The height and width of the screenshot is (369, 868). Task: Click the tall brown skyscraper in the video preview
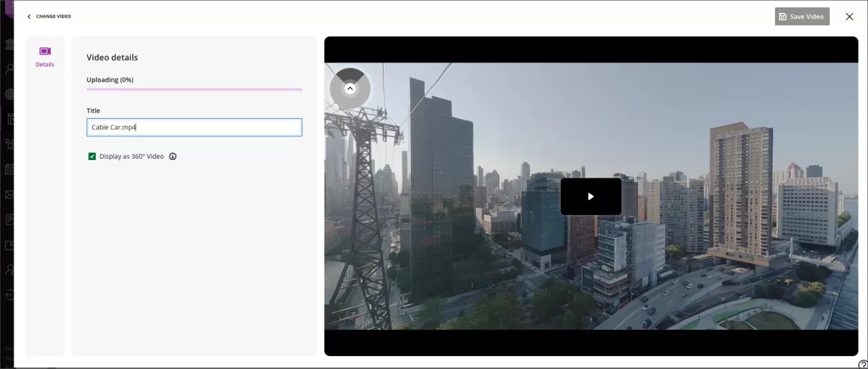(741, 190)
